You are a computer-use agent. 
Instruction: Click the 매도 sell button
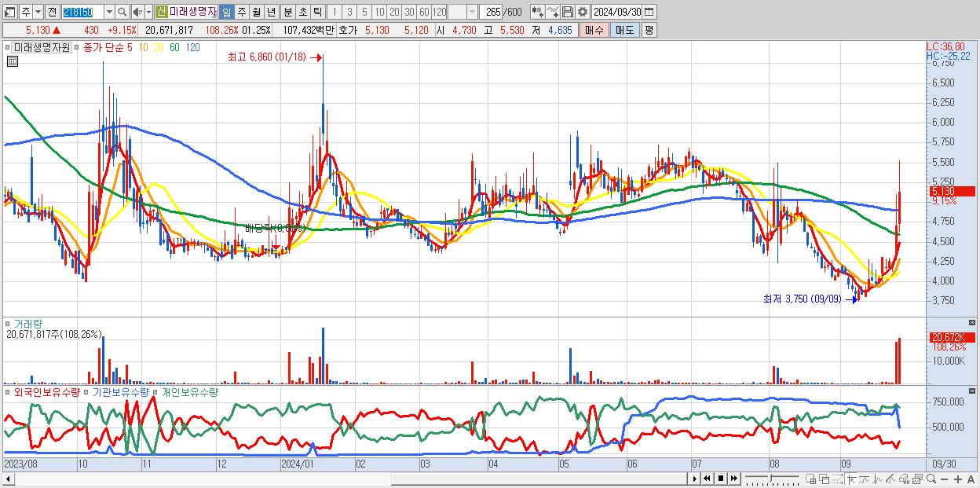coord(625,30)
